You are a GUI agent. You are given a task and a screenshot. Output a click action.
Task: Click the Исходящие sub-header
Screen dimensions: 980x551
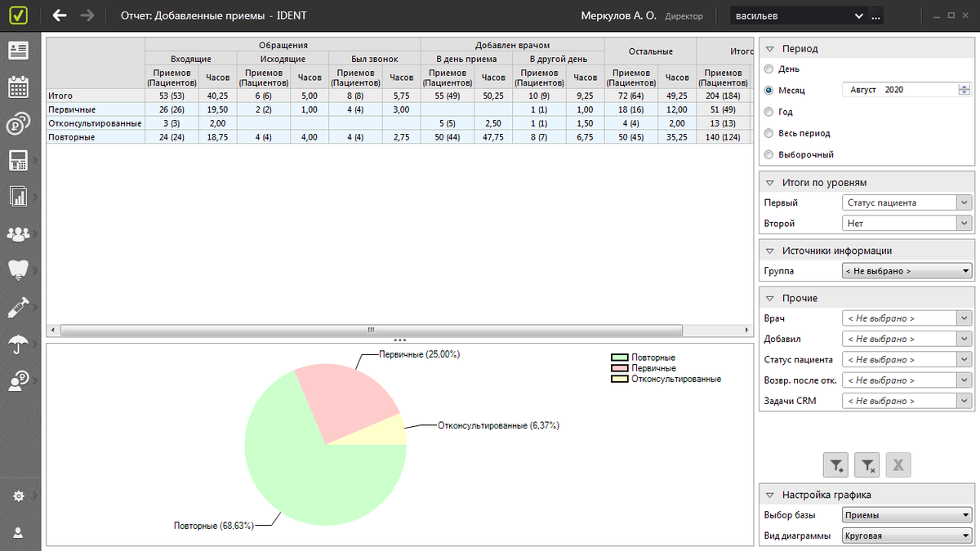tap(283, 59)
